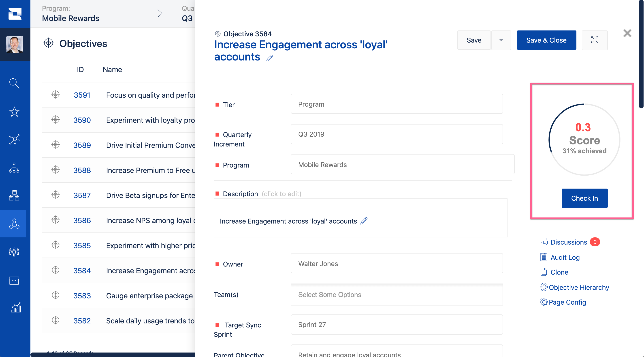
Task: Open objective ID 3590 link
Action: point(82,120)
